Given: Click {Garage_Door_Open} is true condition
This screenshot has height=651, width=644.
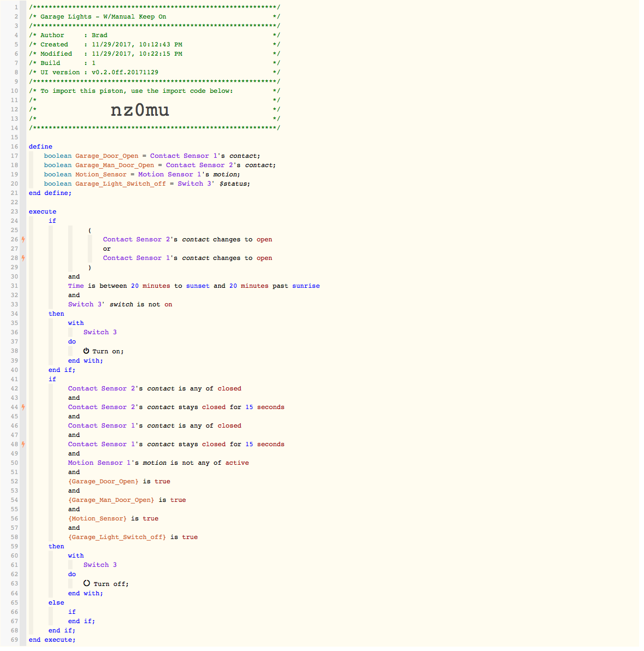Looking at the screenshot, I should (119, 482).
